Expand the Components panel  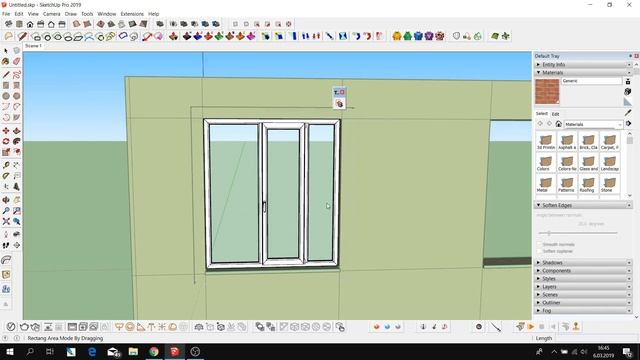[583, 271]
